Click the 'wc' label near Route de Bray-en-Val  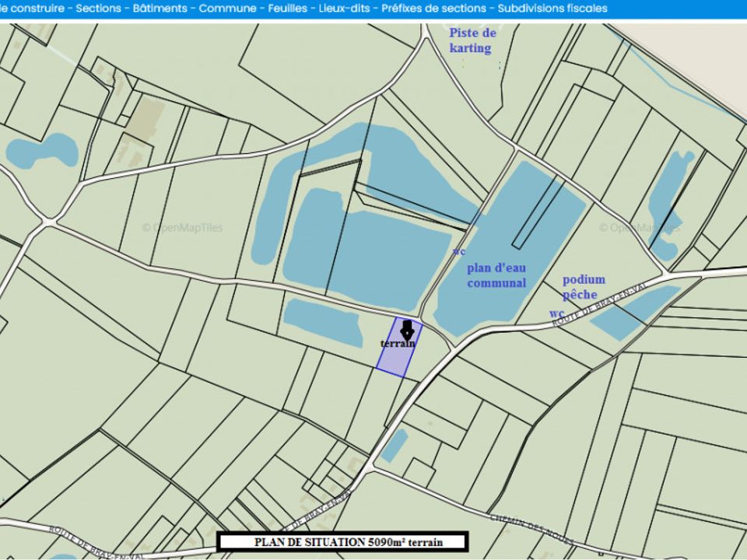coord(557,313)
